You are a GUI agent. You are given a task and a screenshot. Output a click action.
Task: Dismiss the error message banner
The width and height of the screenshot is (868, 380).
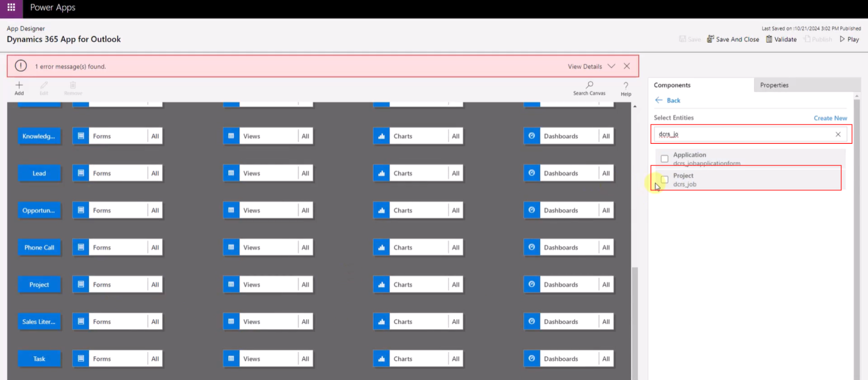(x=627, y=66)
